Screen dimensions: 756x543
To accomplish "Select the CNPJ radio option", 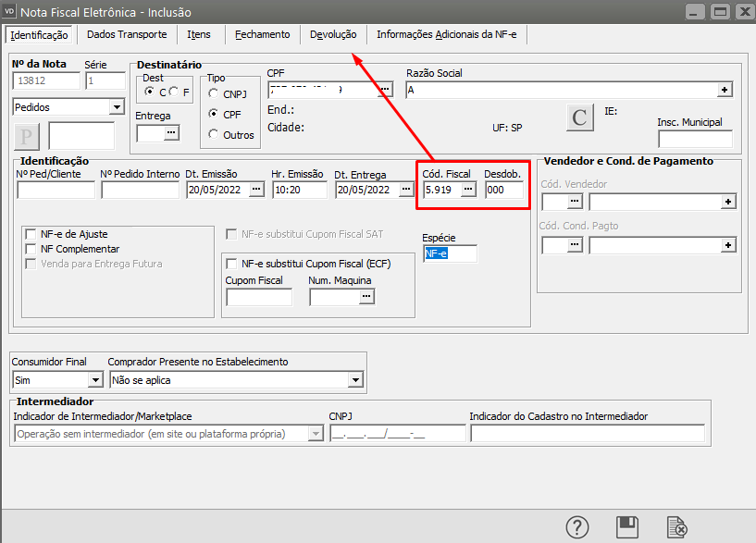I will [x=214, y=93].
